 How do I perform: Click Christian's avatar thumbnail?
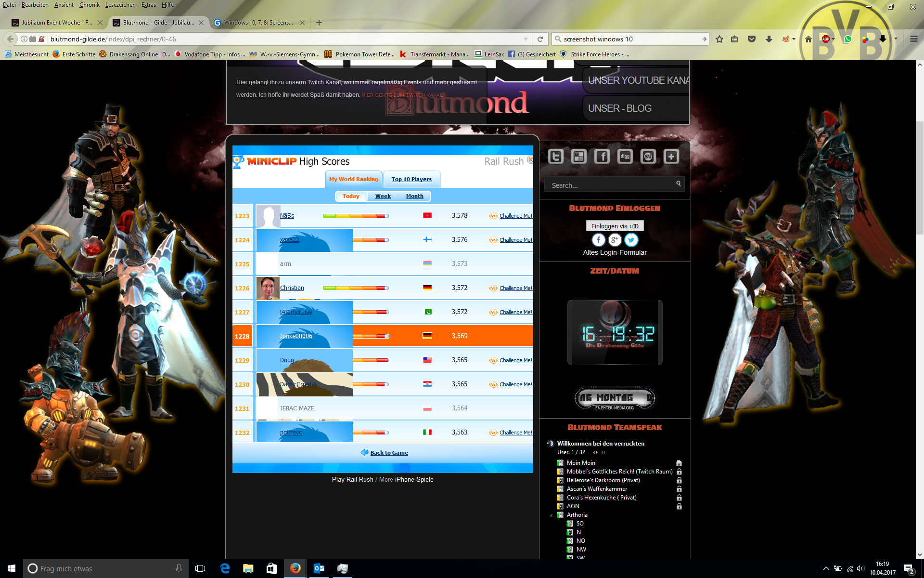268,288
